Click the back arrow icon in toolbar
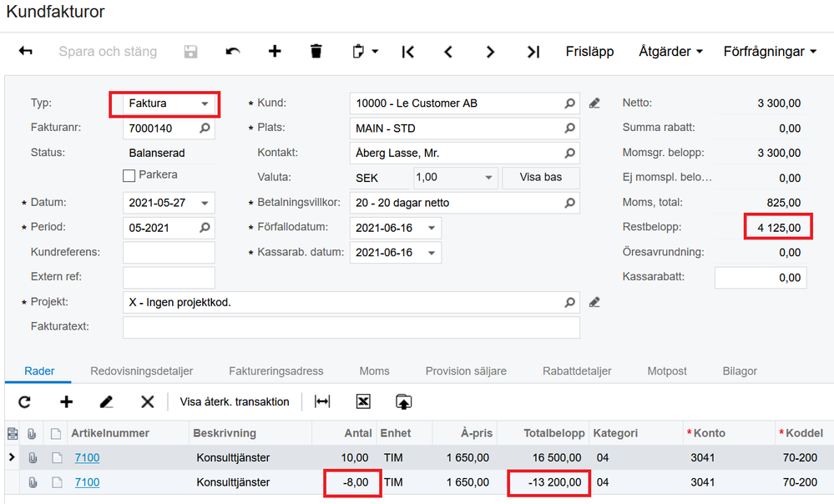 pyautogui.click(x=26, y=52)
